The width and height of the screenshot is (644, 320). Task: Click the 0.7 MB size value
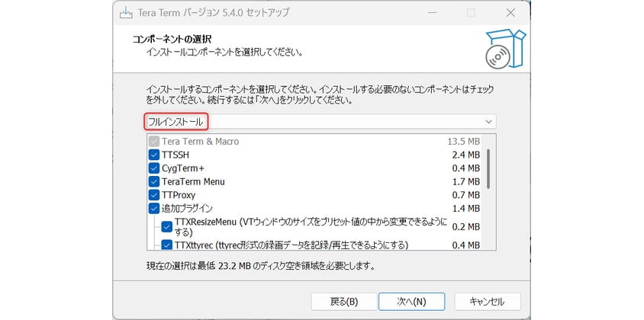pos(466,195)
